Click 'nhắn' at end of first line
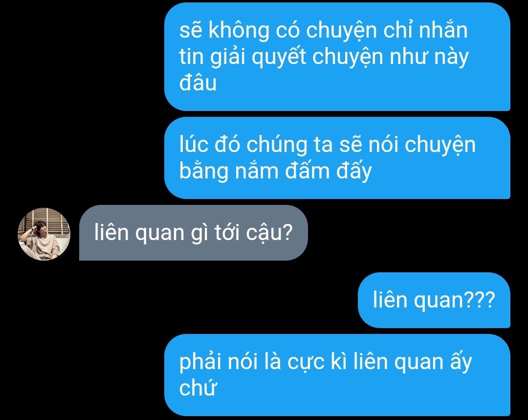Viewport: 528px width, 420px height. click(x=443, y=30)
